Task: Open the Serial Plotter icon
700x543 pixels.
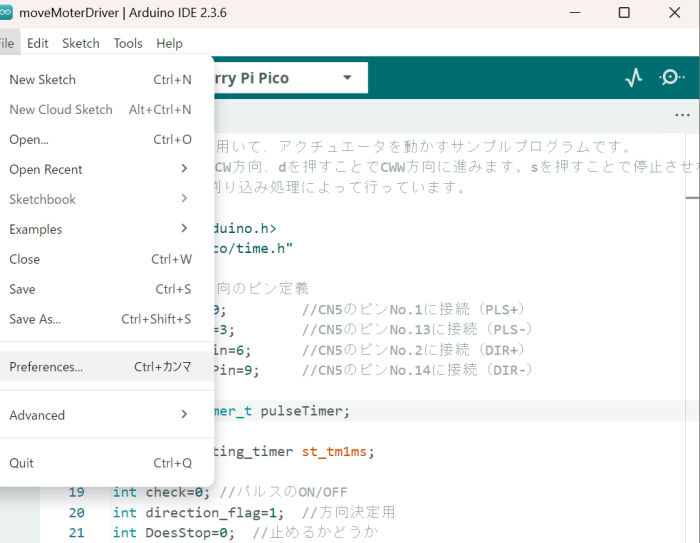Action: pos(633,78)
